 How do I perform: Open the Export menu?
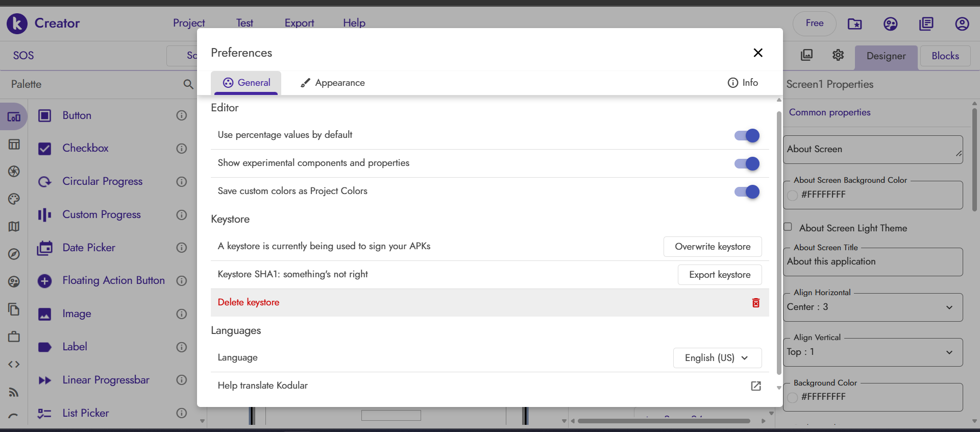pos(299,23)
